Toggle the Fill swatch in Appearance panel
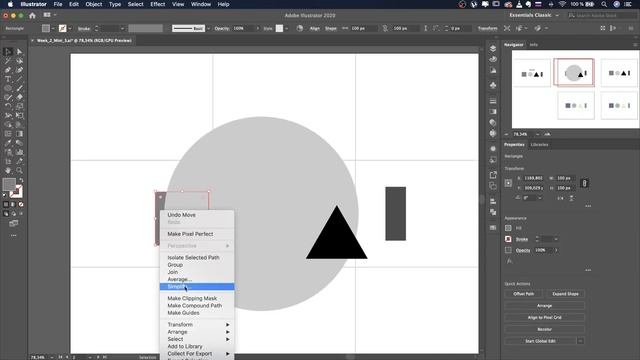 [508, 228]
